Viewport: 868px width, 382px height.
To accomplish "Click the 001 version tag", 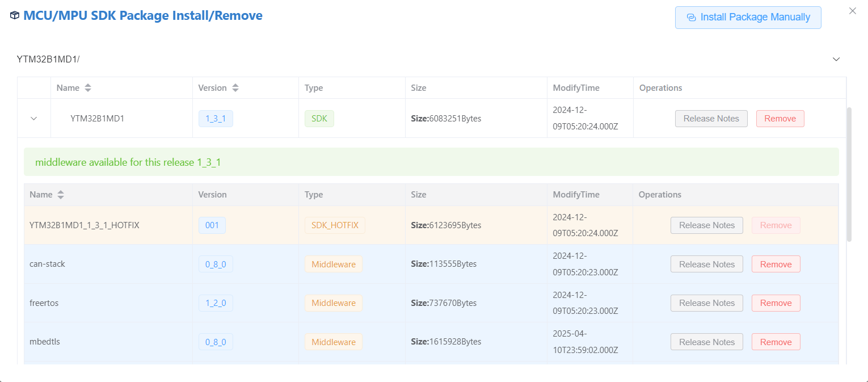I will click(x=212, y=225).
